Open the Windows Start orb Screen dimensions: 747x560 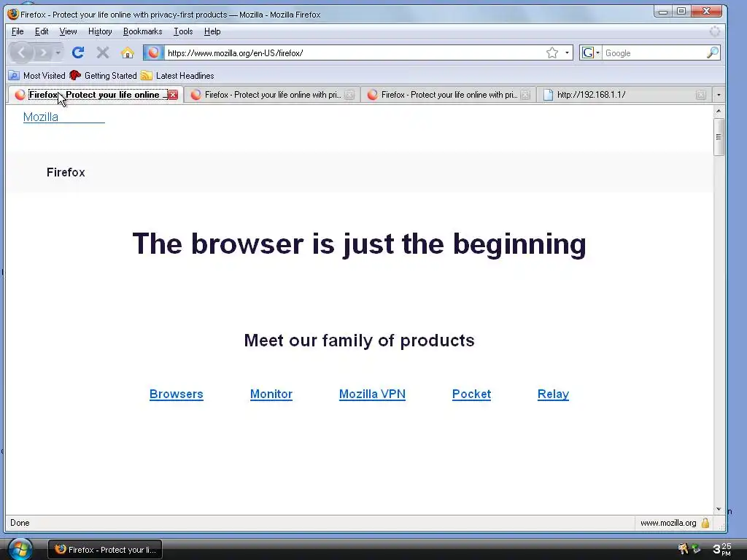tap(20, 549)
